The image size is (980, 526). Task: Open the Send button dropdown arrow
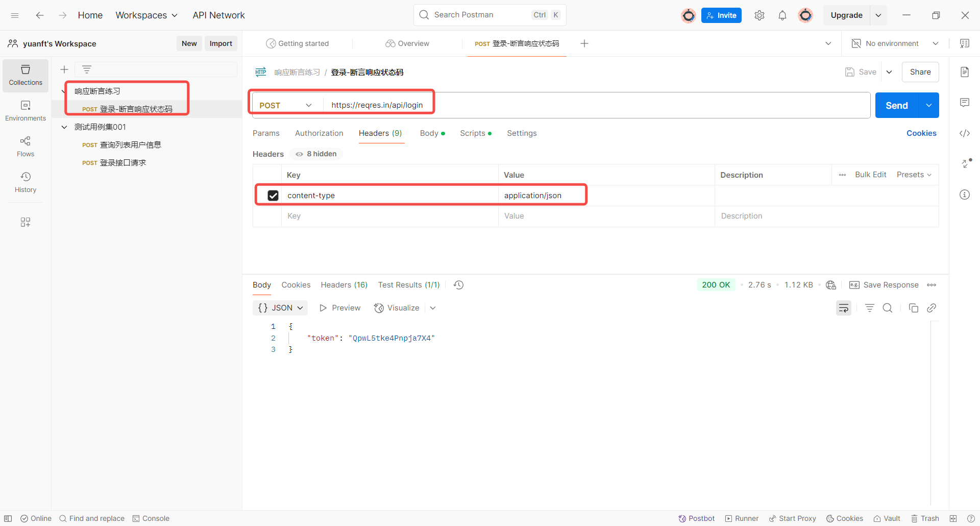[x=929, y=105]
